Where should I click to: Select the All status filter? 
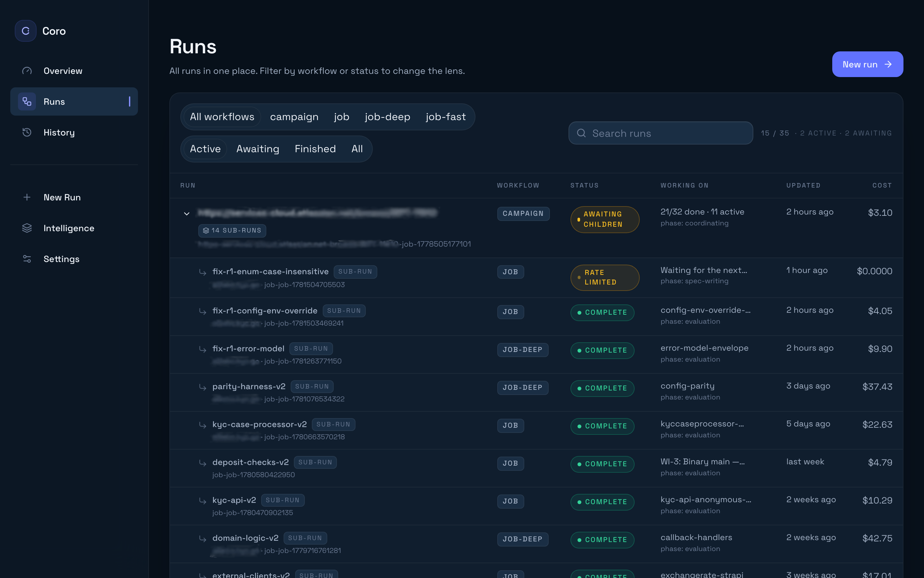pyautogui.click(x=357, y=149)
